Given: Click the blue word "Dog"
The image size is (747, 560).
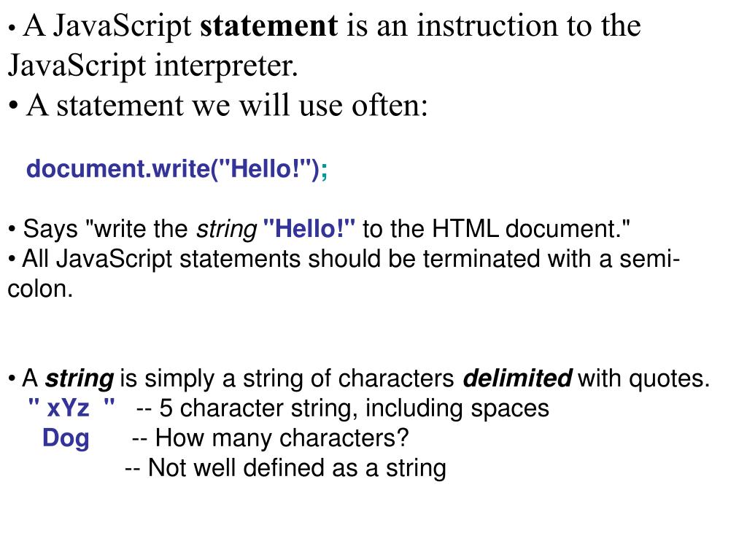Looking at the screenshot, I should (x=66, y=438).
